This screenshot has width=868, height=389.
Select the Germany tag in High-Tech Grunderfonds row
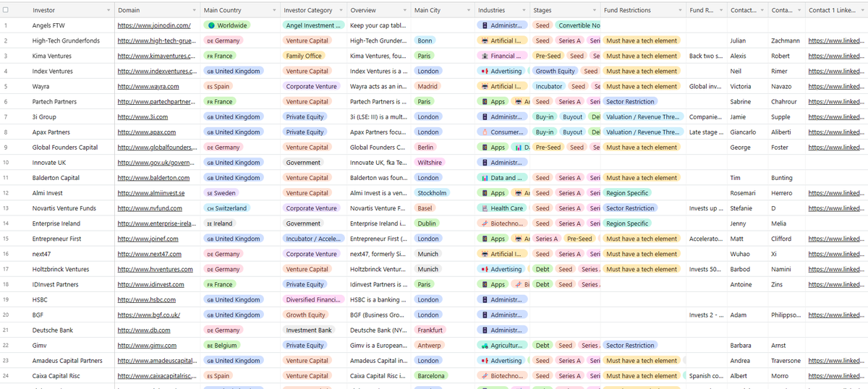[x=222, y=40]
